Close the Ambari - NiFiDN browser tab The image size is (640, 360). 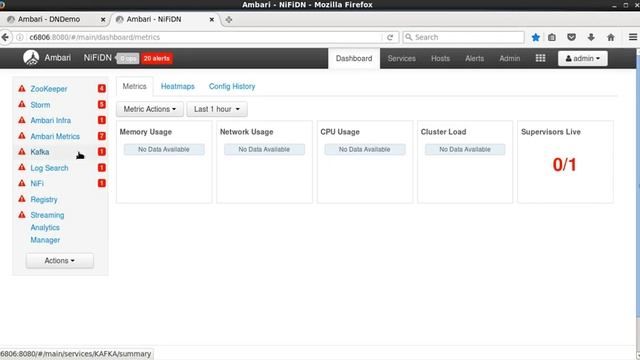point(212,19)
